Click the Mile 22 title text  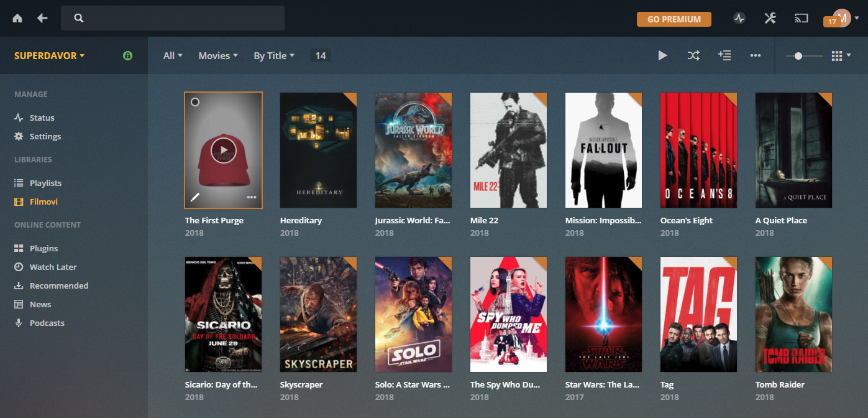484,220
